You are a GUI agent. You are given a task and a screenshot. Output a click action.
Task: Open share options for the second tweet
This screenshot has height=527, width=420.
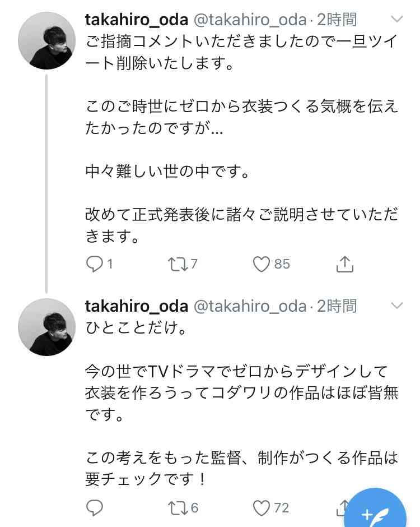(344, 508)
